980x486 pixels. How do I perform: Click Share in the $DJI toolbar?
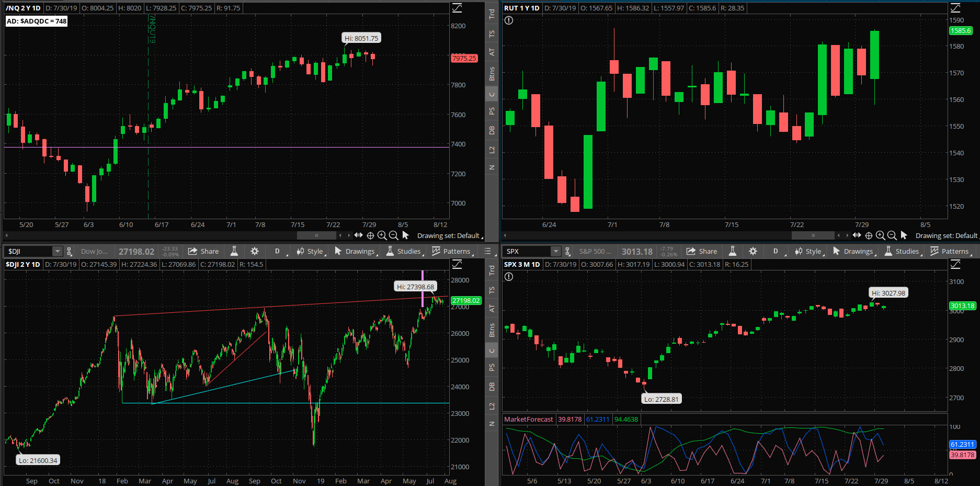(x=203, y=251)
